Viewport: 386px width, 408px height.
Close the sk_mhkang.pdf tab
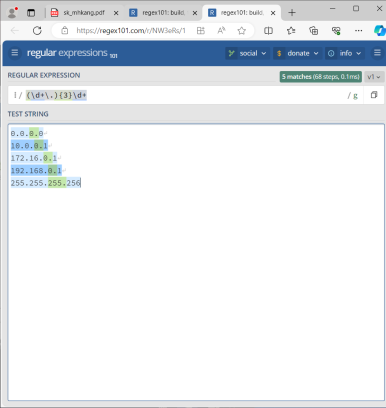[x=116, y=13]
